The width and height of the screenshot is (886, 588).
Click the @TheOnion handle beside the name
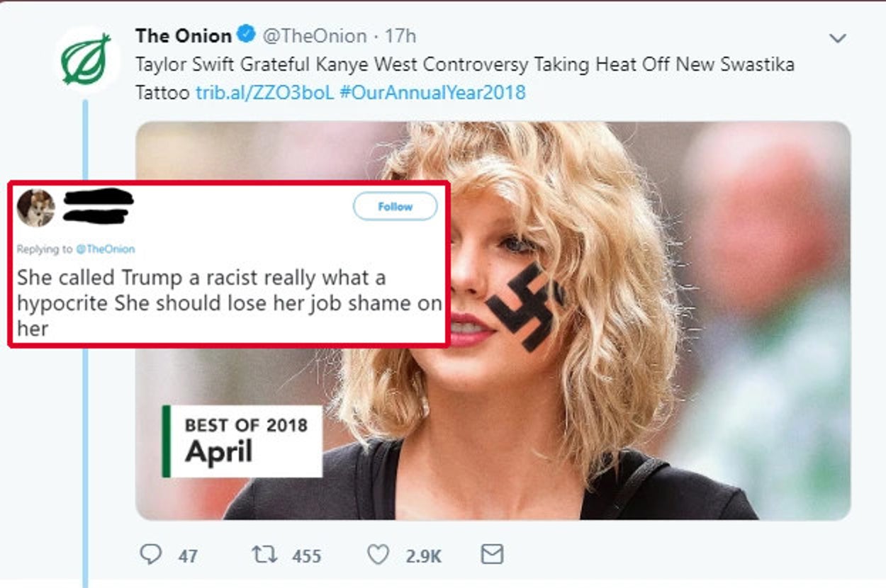pos(315,35)
